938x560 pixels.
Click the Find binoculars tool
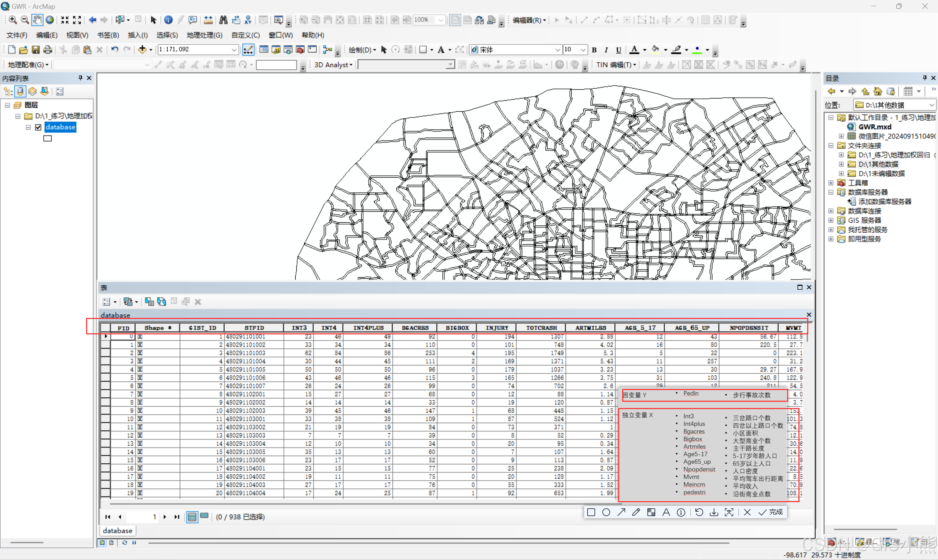[x=223, y=20]
